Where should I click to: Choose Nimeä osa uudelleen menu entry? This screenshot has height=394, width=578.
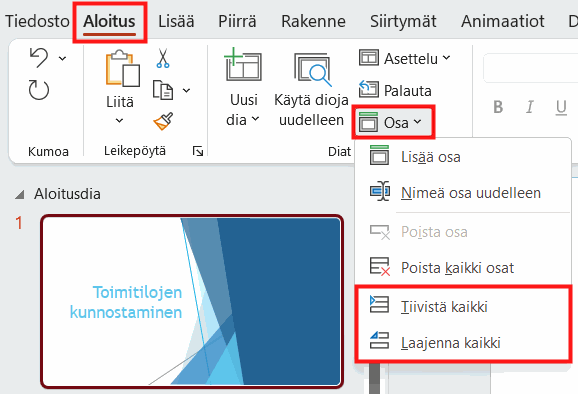pos(463,193)
